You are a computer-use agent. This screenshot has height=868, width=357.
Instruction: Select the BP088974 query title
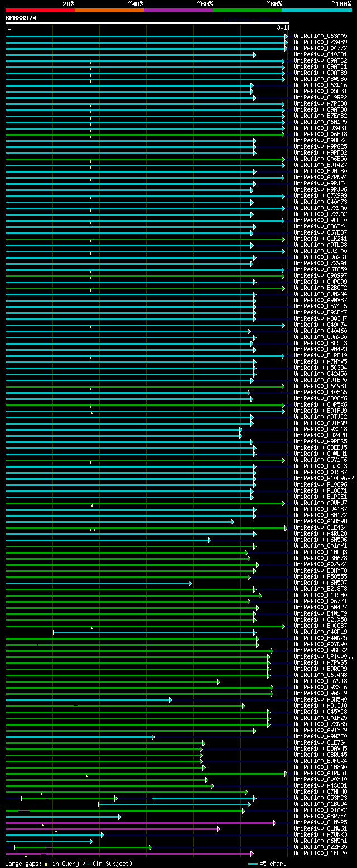(21, 18)
